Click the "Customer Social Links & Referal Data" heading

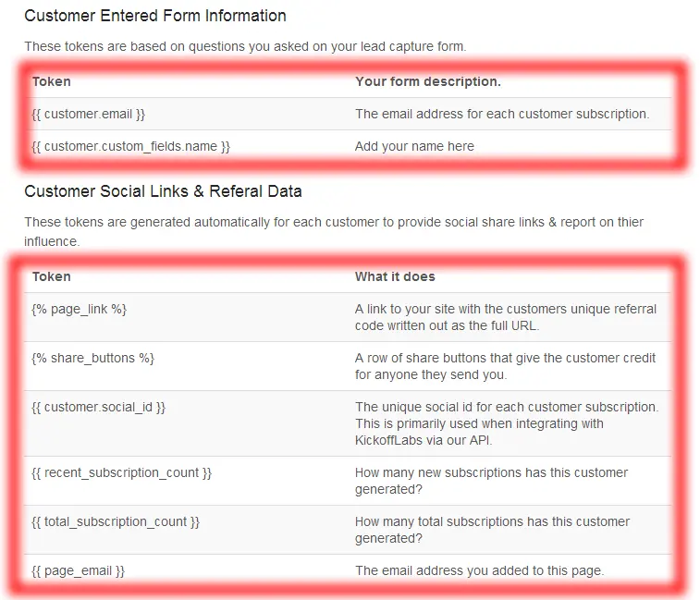click(163, 191)
